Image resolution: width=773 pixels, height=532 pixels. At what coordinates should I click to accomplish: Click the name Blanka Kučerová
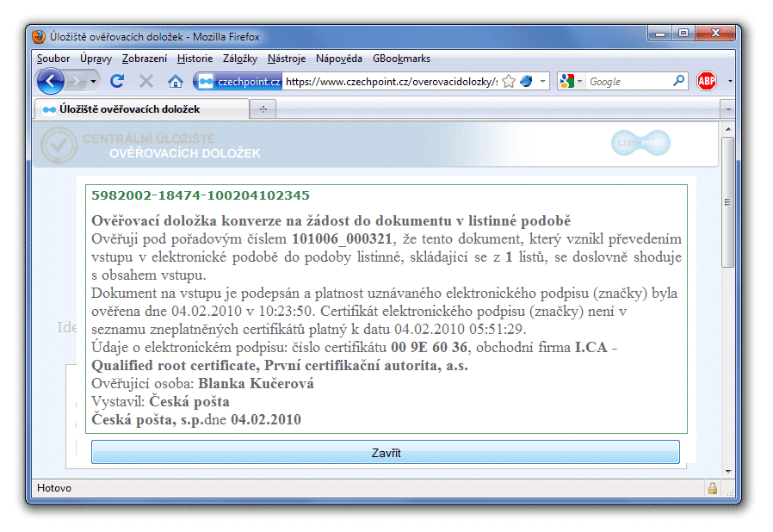coord(256,383)
